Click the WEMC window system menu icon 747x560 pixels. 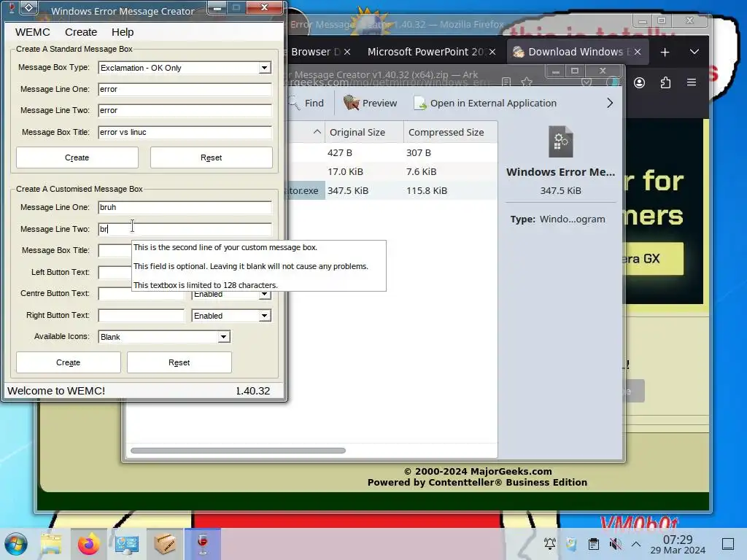[28, 7]
